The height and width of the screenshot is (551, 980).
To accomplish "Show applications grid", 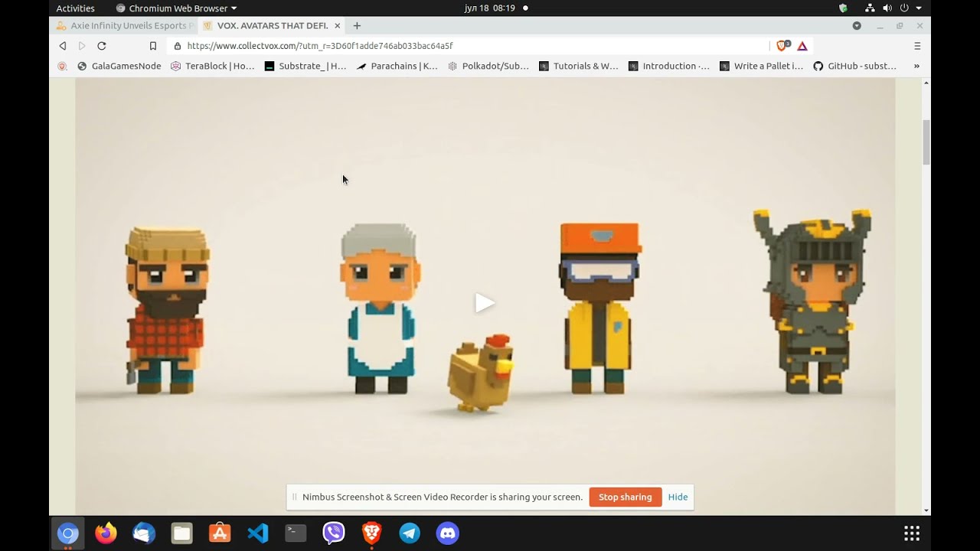I will tap(912, 533).
